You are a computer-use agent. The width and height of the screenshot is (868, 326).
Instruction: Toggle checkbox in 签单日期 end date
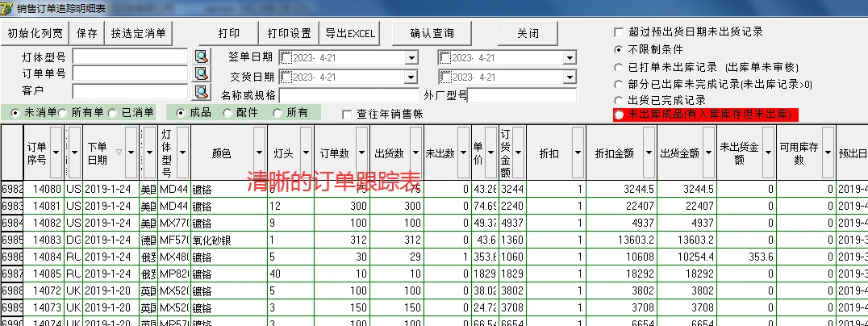pos(445,57)
